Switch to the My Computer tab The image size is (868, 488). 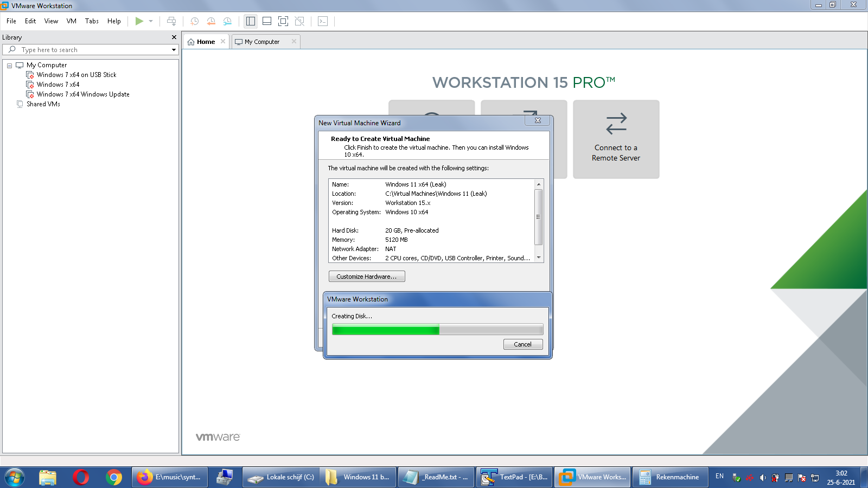coord(261,42)
